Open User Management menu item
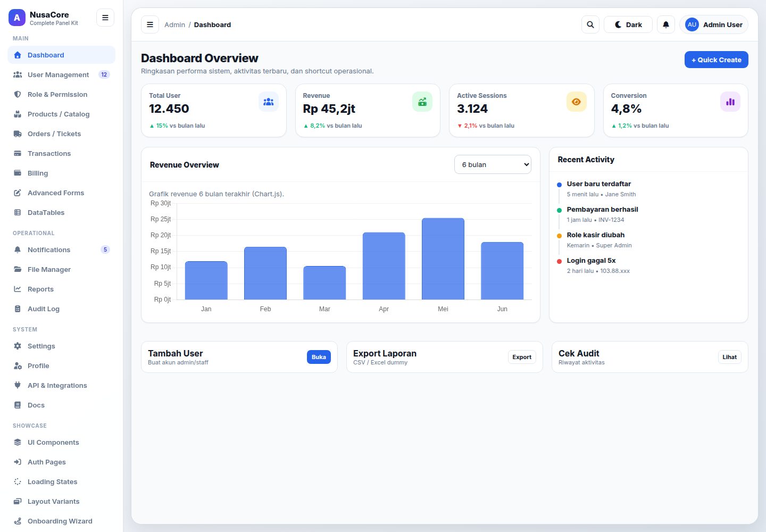Image resolution: width=766 pixels, height=532 pixels. (62, 74)
